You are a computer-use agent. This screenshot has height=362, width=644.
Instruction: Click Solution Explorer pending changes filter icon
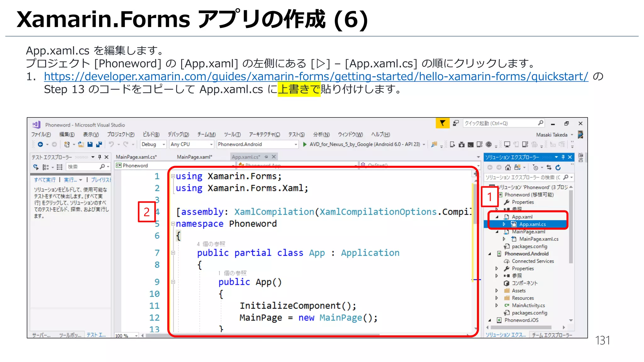[x=536, y=167]
